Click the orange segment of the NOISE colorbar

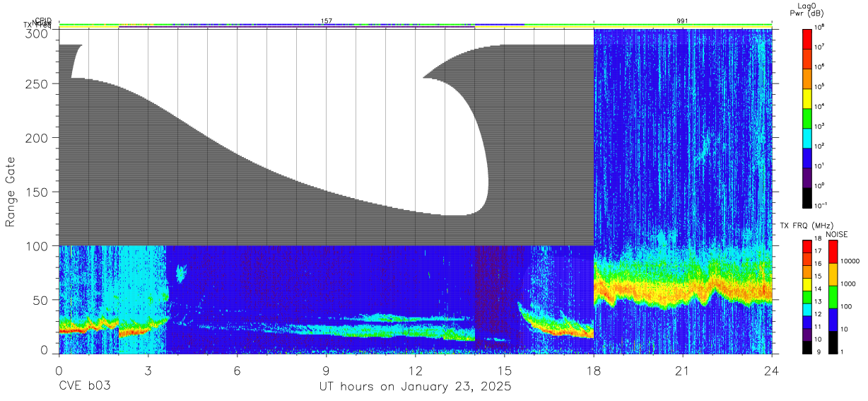click(833, 273)
